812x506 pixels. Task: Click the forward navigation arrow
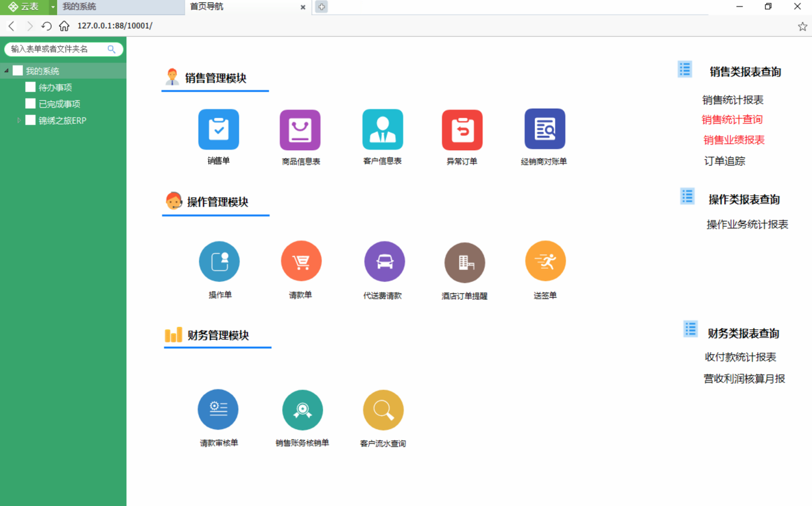pos(29,26)
